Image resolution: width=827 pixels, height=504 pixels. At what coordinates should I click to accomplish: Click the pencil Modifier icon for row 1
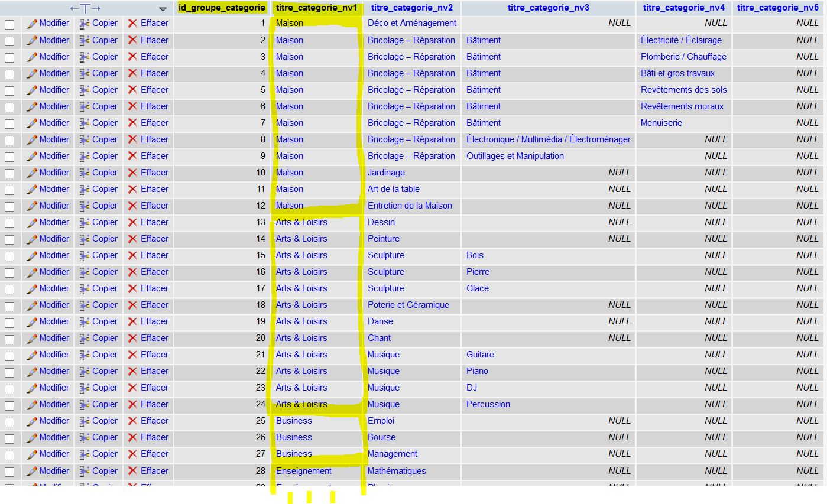click(x=32, y=24)
